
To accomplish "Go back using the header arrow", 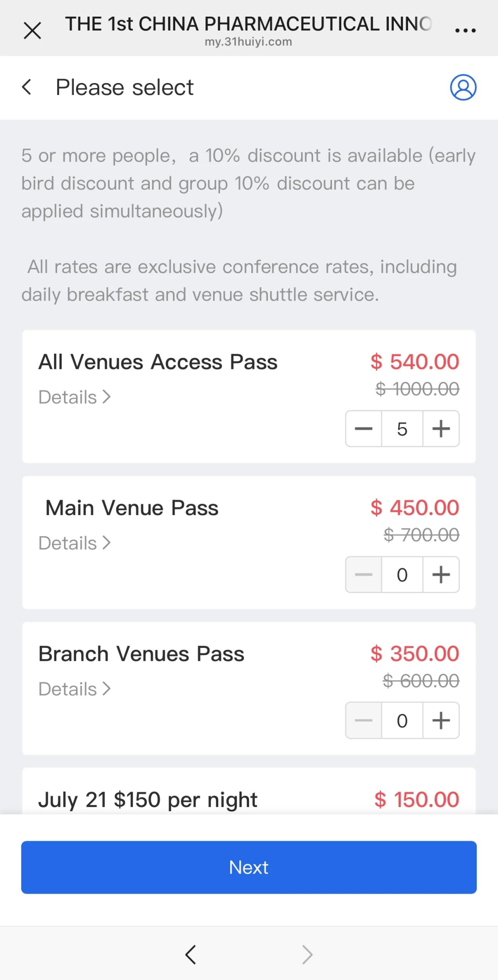I will point(27,87).
